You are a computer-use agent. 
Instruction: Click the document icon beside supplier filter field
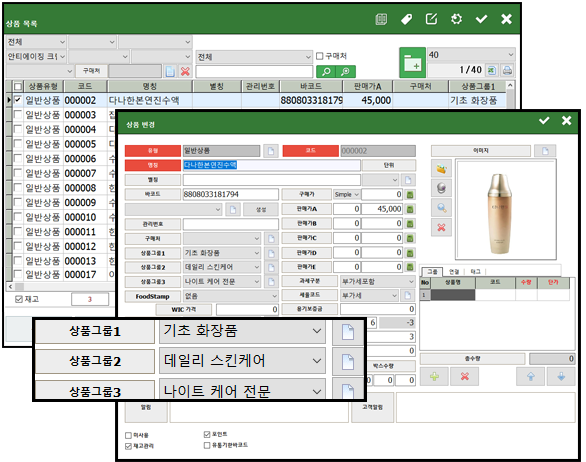tap(170, 71)
